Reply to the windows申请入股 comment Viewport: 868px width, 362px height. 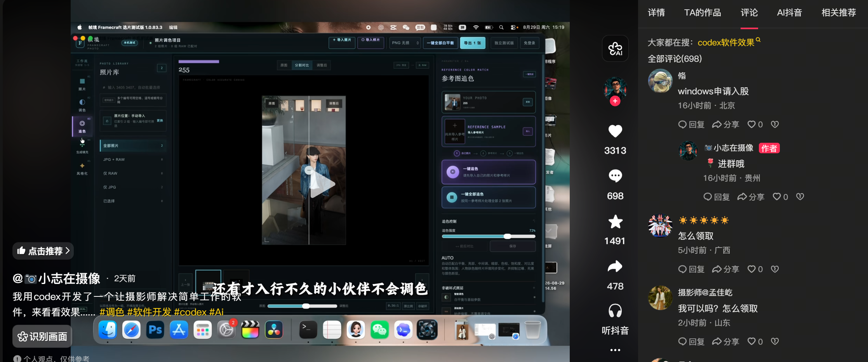coord(691,125)
